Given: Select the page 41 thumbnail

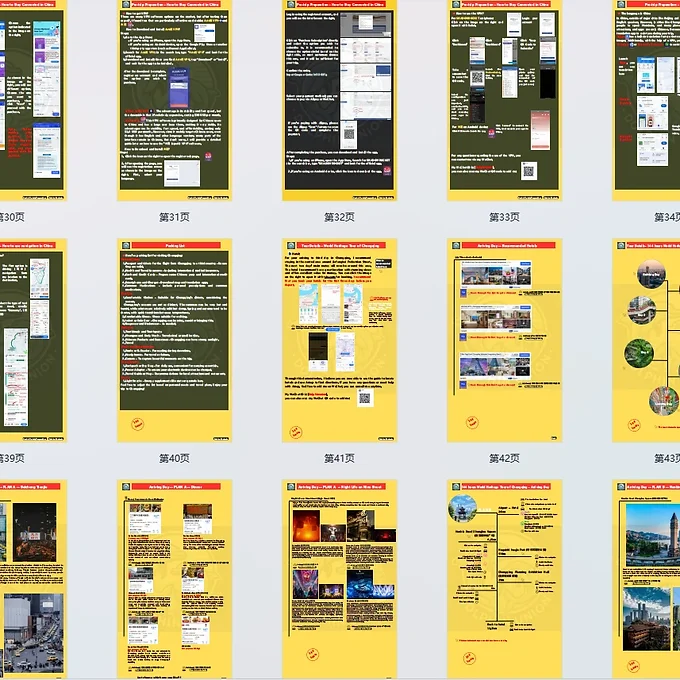Looking at the screenshot, I should [339, 340].
